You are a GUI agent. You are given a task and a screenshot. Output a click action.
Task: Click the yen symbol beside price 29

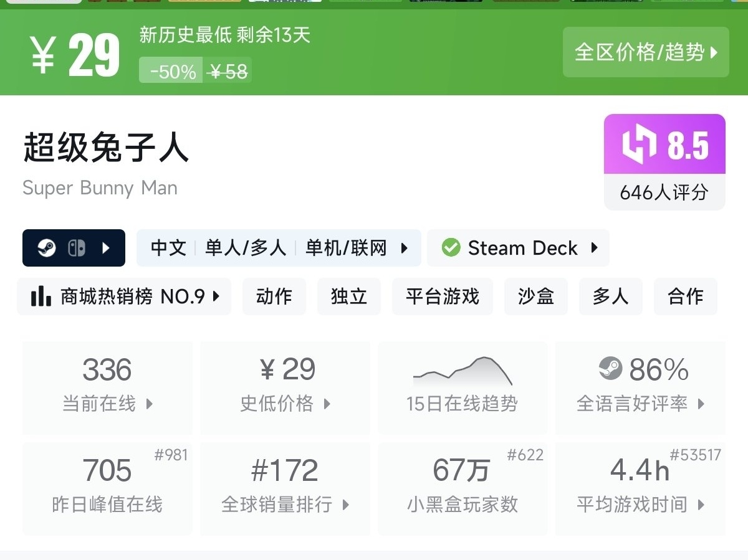click(42, 55)
